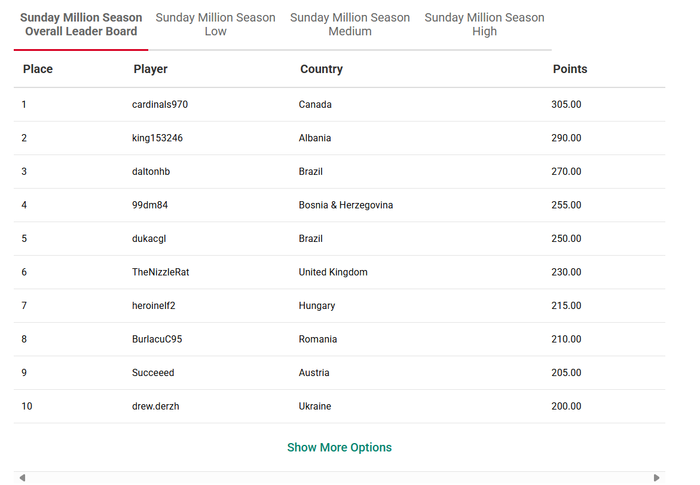Click Show More Options link
Viewport: 700px width, 485px height.
339,448
